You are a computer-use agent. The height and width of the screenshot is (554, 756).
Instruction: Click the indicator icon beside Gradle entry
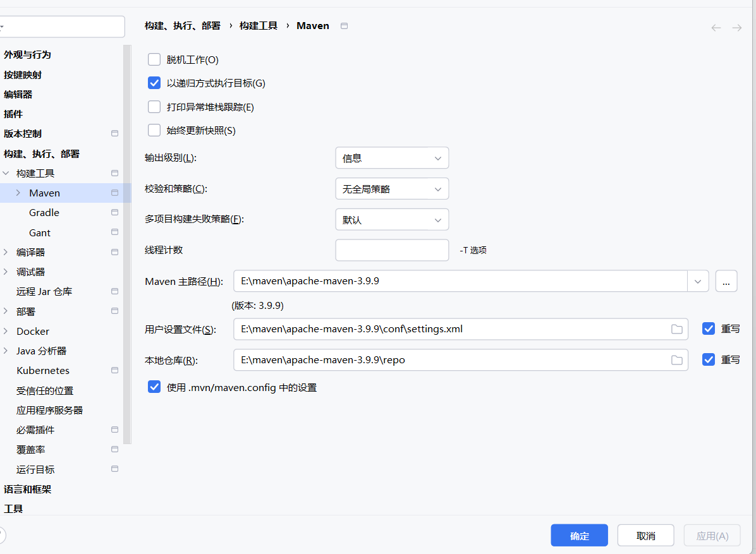pos(114,212)
